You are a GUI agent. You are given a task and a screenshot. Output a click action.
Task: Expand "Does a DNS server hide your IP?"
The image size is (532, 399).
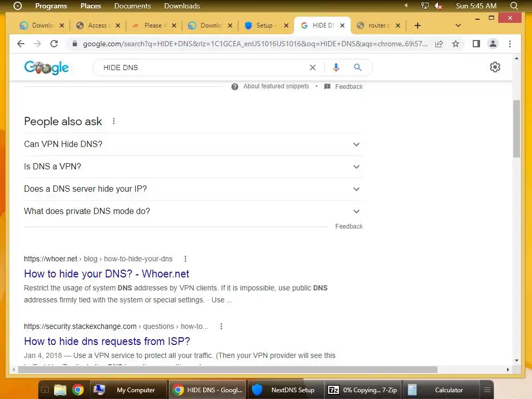pyautogui.click(x=193, y=189)
